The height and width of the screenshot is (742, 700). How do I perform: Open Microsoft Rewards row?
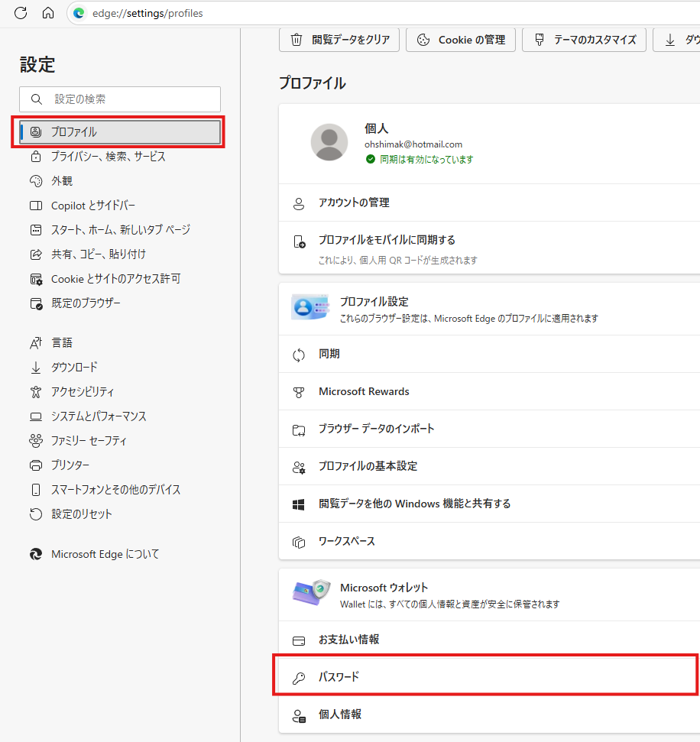tap(489, 391)
